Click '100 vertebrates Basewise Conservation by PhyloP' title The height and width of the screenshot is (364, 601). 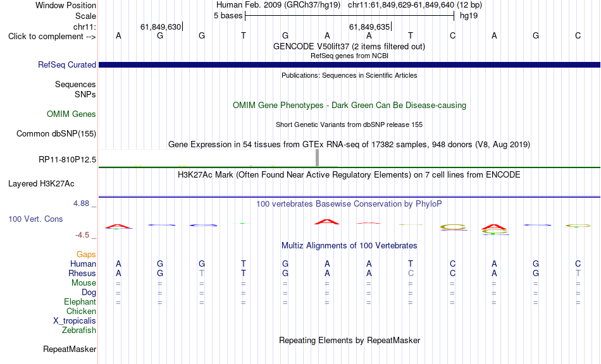coord(349,204)
